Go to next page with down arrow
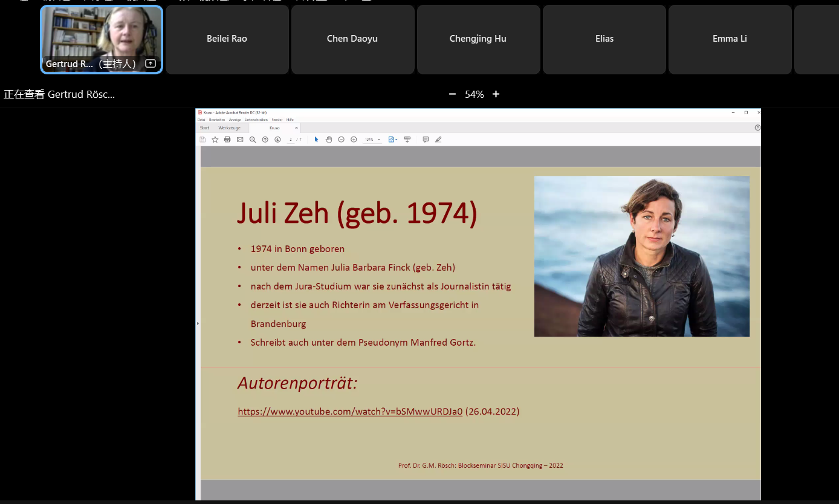This screenshot has width=839, height=504. click(277, 140)
